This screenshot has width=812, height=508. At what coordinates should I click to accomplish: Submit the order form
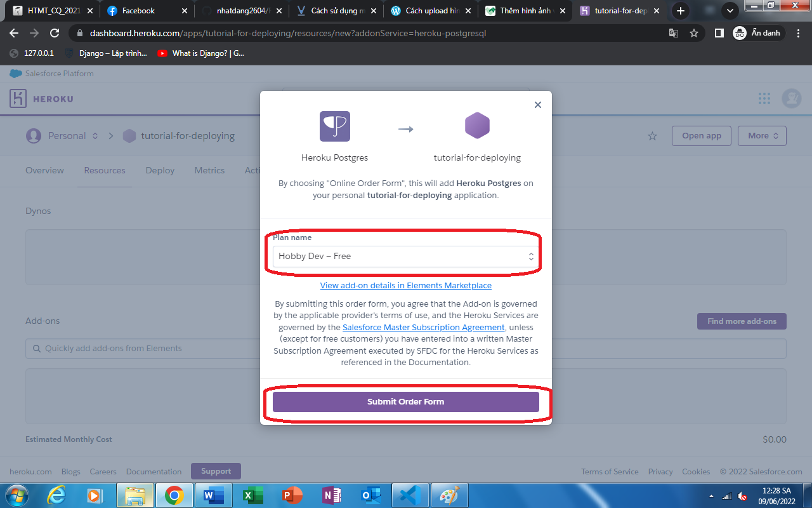[x=406, y=402]
